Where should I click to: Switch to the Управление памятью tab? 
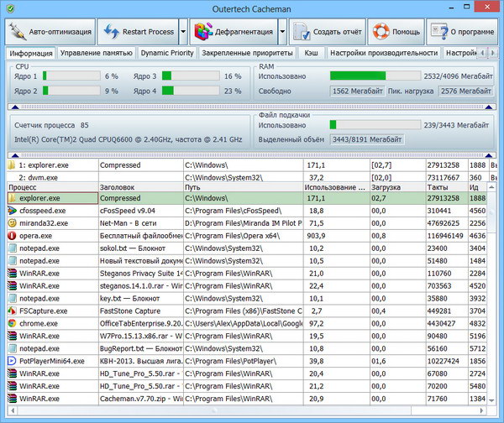97,53
